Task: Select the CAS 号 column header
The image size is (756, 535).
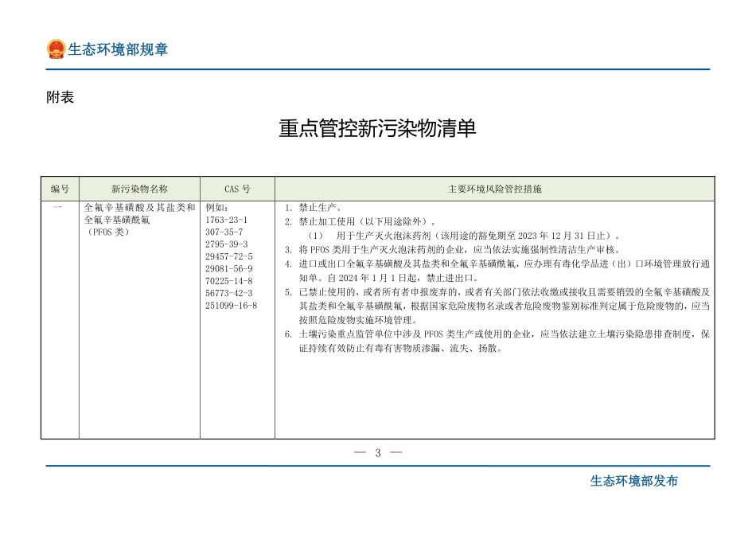Action: click(x=235, y=189)
